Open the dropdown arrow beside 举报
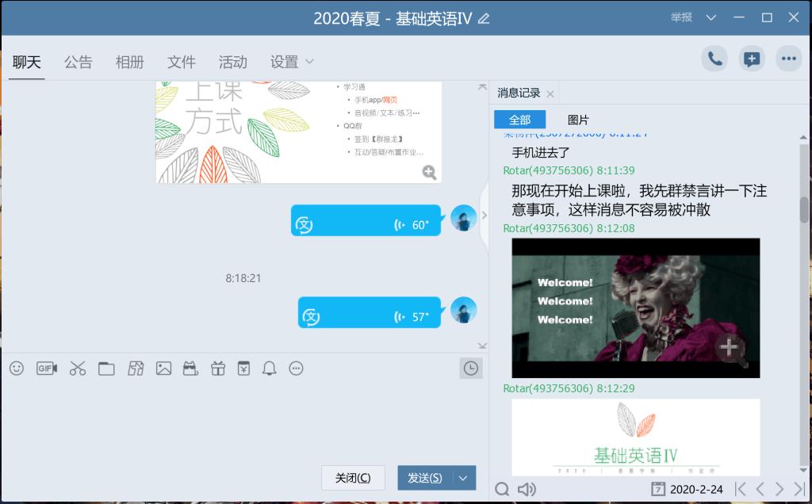The image size is (812, 504). coord(711,17)
